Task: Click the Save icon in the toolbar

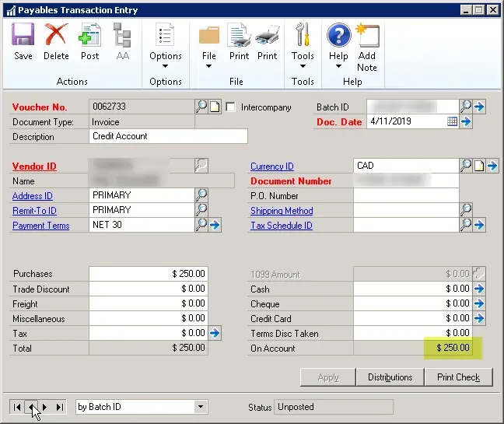Action: pyautogui.click(x=23, y=41)
